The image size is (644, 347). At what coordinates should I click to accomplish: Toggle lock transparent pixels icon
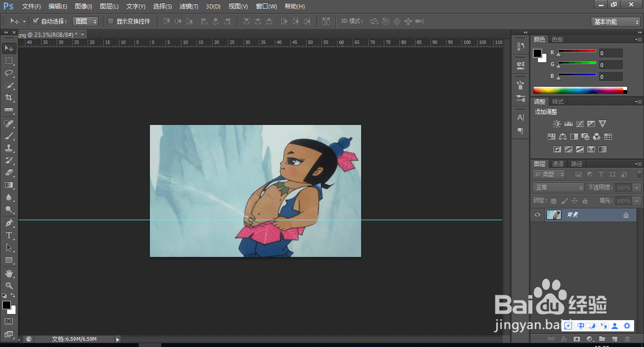pos(553,201)
